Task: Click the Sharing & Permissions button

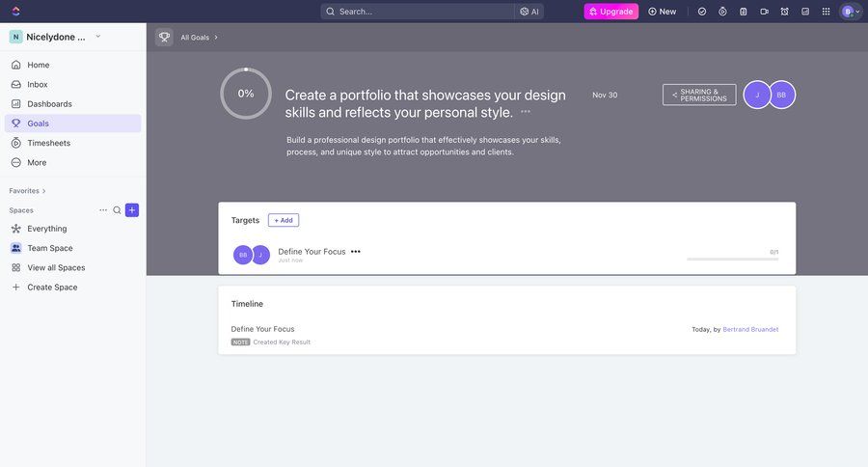Action: coord(699,95)
